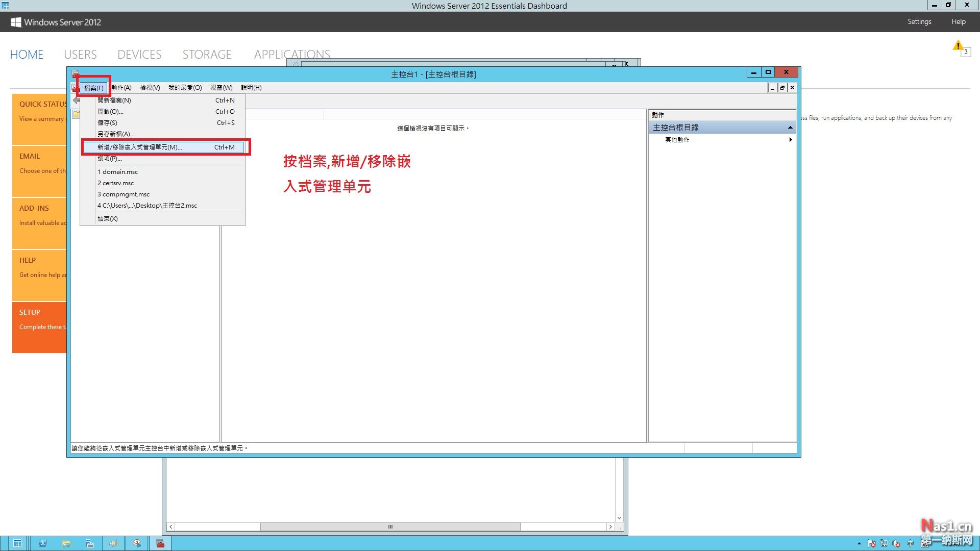
Task: Open Paint from the taskbar
Action: 113,543
